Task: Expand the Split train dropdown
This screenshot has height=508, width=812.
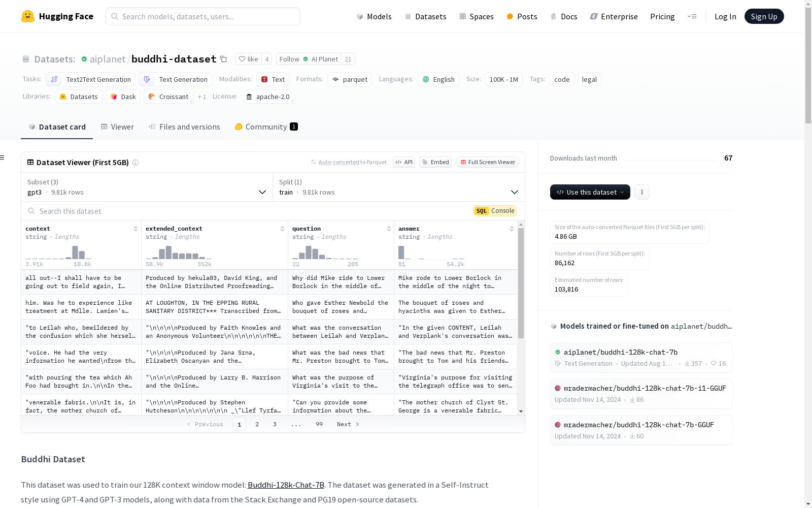Action: click(x=399, y=187)
